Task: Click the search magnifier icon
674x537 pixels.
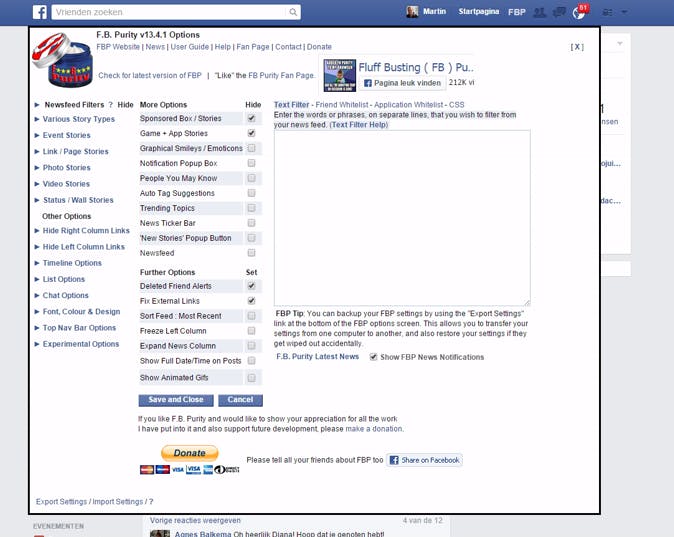Action: pyautogui.click(x=293, y=12)
